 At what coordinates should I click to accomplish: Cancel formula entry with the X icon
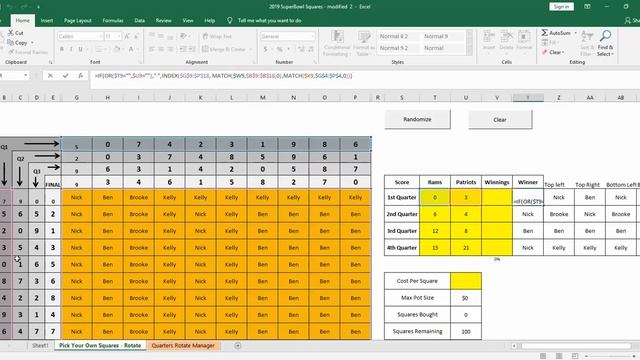coord(50,76)
